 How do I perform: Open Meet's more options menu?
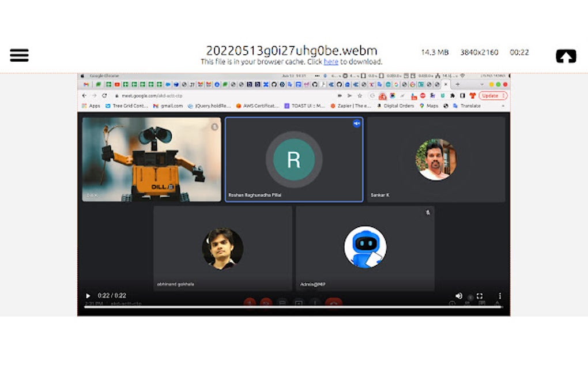pyautogui.click(x=314, y=302)
